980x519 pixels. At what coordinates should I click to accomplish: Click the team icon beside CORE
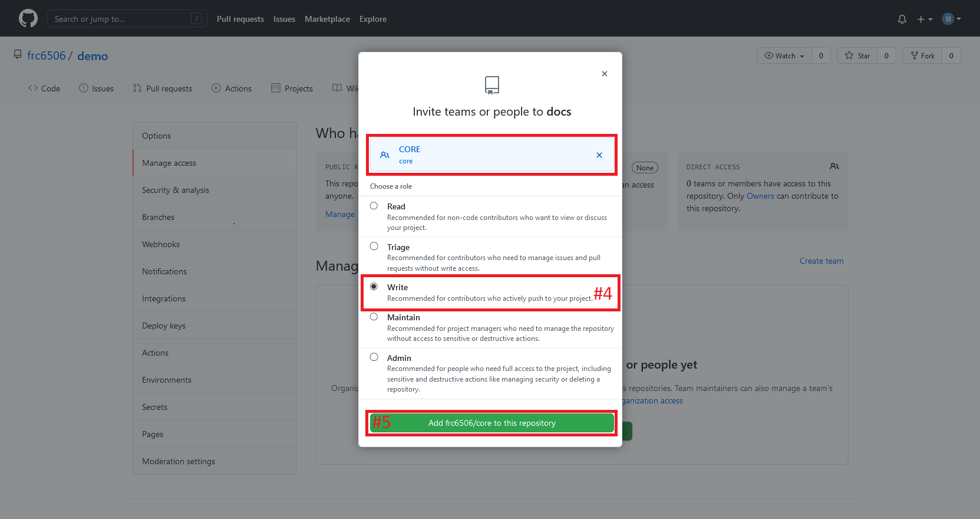coord(385,155)
